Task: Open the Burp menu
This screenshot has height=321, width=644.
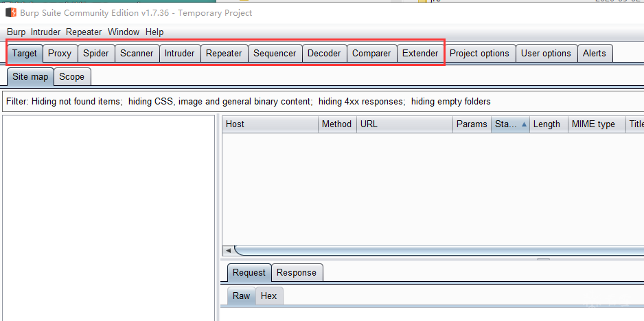Action: click(16, 32)
